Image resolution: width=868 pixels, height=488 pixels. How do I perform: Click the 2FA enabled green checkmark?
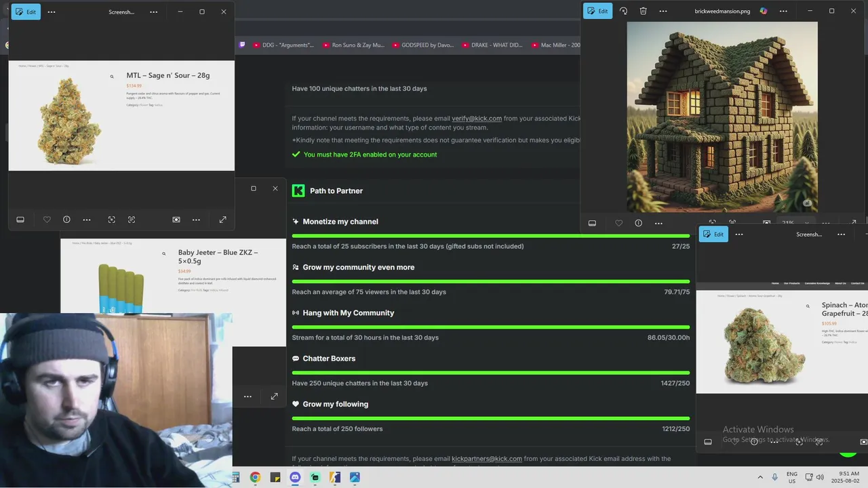296,155
